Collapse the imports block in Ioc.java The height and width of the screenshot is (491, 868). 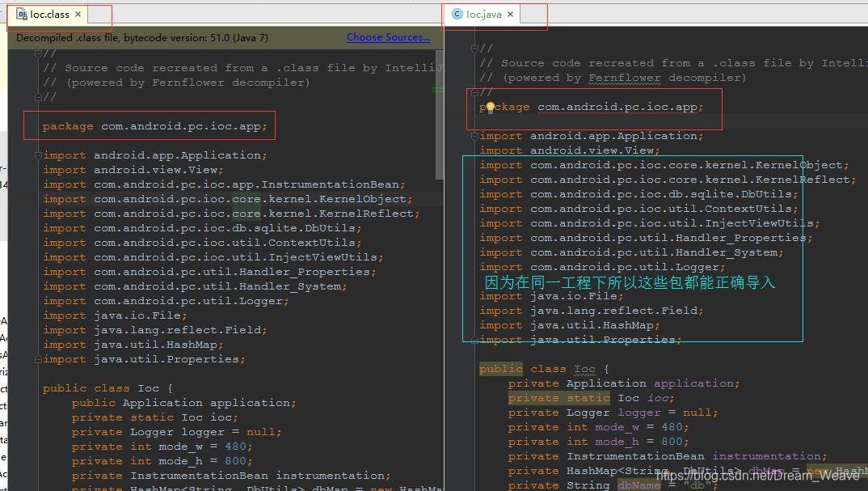point(474,137)
